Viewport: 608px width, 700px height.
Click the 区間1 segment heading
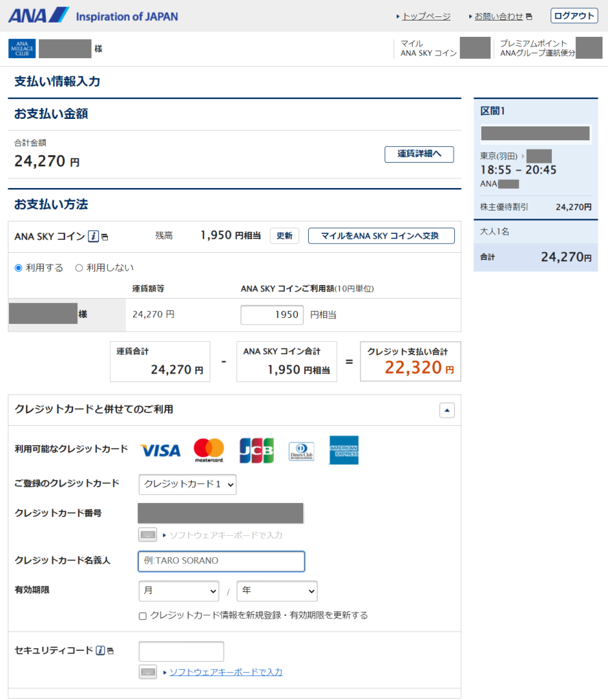coord(493,111)
